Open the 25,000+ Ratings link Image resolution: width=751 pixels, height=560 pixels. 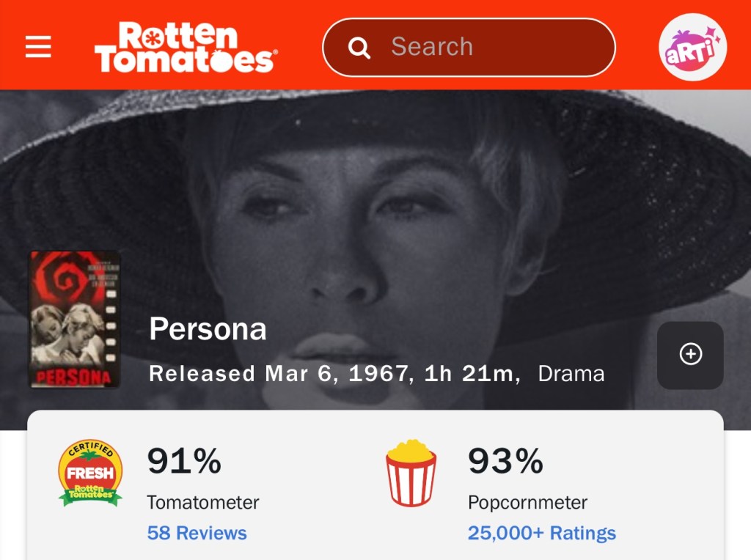541,533
